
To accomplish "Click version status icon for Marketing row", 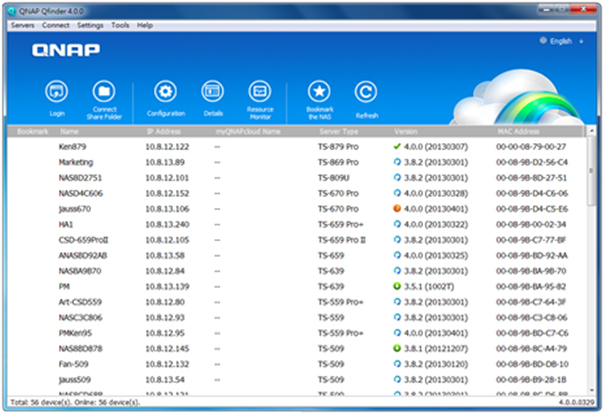I will pyautogui.click(x=397, y=162).
